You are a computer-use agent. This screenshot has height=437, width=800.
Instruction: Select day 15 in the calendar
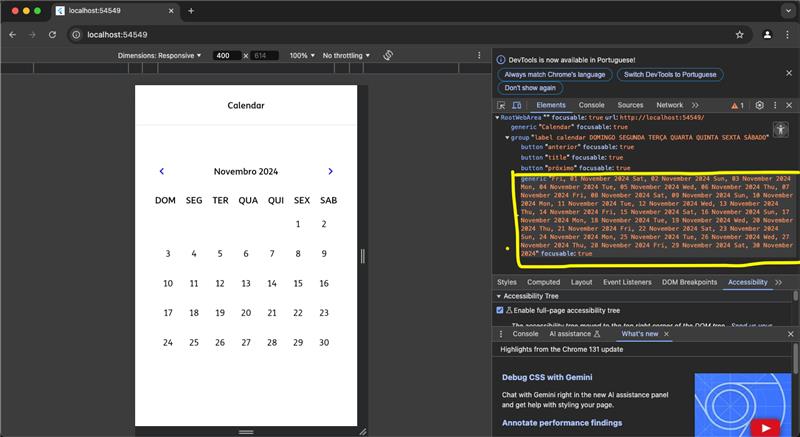[x=298, y=284]
